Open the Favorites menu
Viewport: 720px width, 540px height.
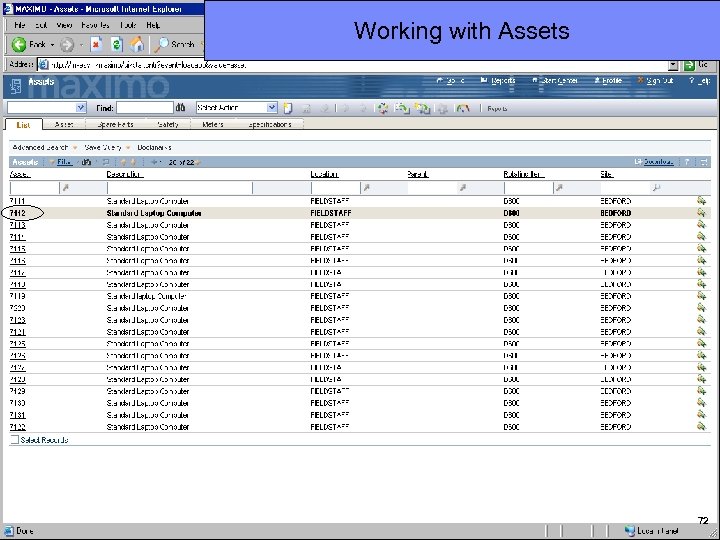[95, 25]
